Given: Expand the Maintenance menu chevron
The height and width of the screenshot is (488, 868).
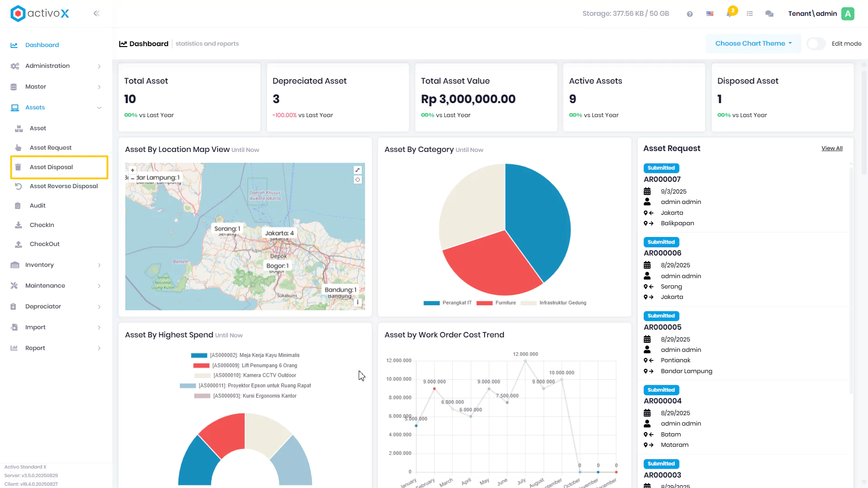Looking at the screenshot, I should pyautogui.click(x=99, y=286).
